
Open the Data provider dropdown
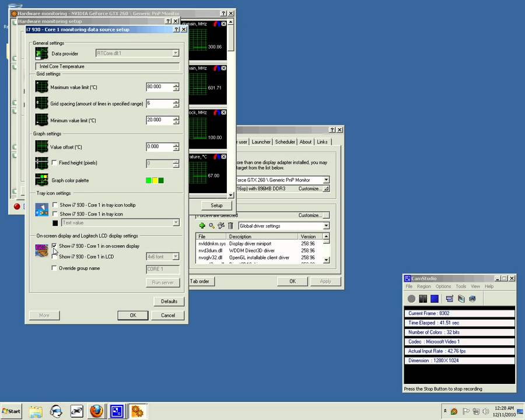(x=176, y=53)
